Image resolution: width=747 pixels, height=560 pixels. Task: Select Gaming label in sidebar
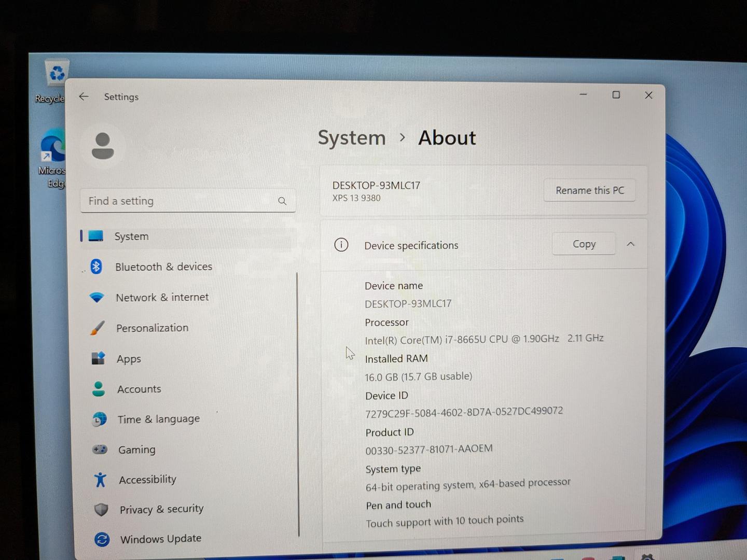(x=137, y=450)
